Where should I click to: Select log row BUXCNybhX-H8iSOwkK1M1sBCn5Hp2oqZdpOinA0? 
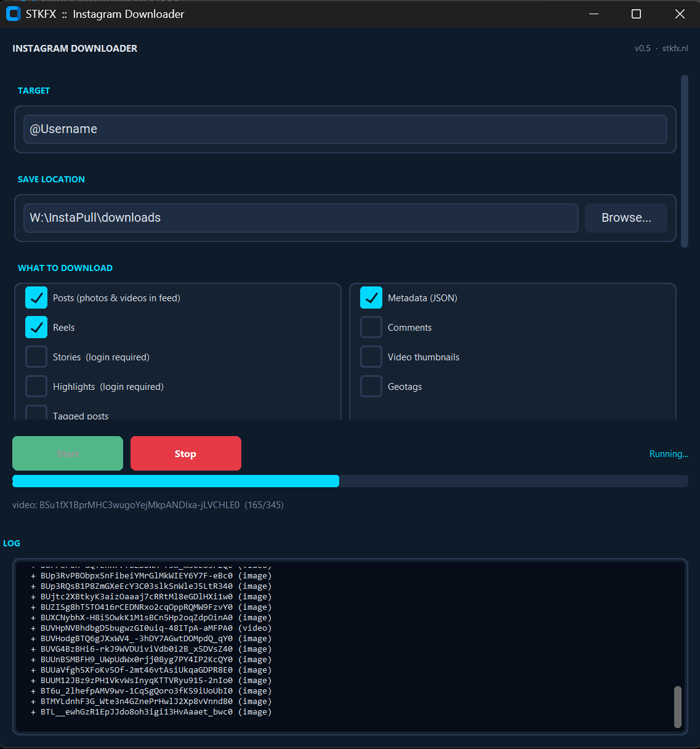coord(151,617)
